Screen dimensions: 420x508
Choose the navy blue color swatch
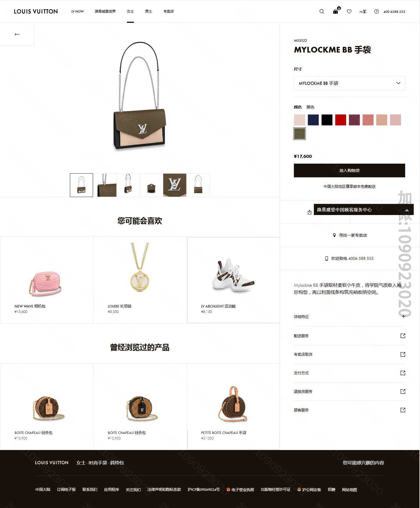point(313,120)
